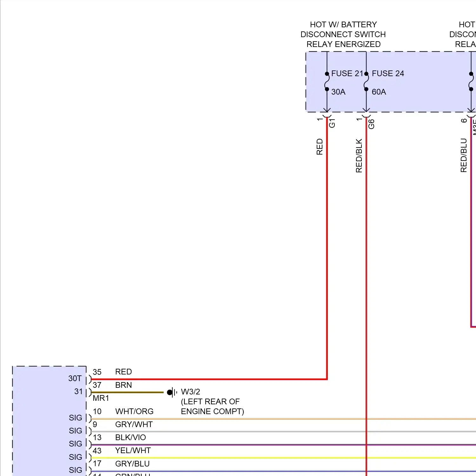This screenshot has width=476, height=476.
Task: Click the LEFT REAR OF ENGINE COMPT text
Action: point(212,407)
